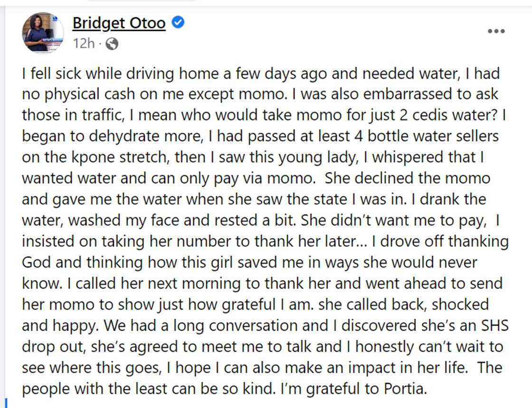Click Bridget Otoo's profile picture
The width and height of the screenshot is (532, 408).
pos(42,33)
